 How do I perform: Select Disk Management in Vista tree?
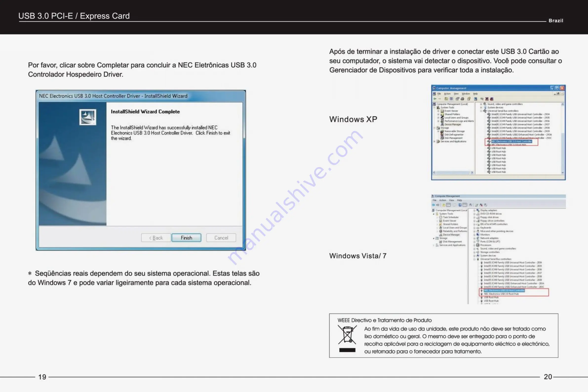coord(453,242)
